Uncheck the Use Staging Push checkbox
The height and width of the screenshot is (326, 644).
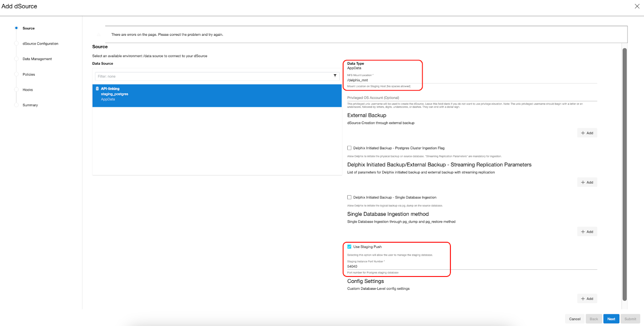(349, 247)
